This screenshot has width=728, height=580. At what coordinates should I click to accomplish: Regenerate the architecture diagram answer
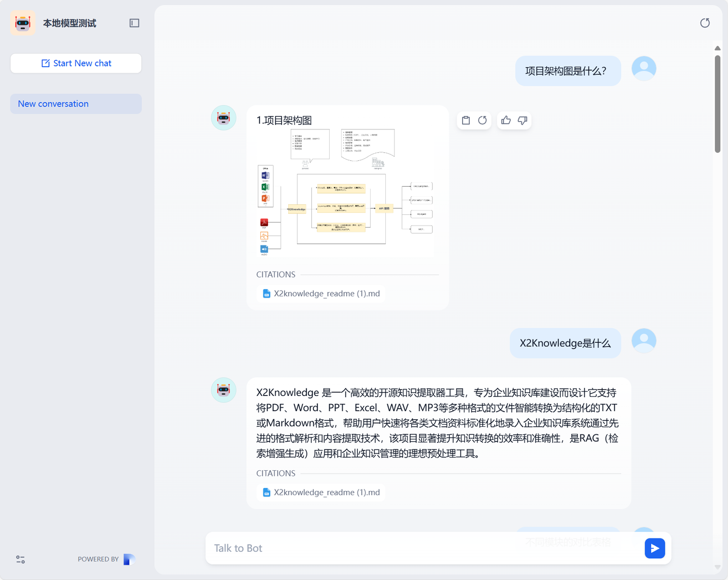(x=482, y=120)
